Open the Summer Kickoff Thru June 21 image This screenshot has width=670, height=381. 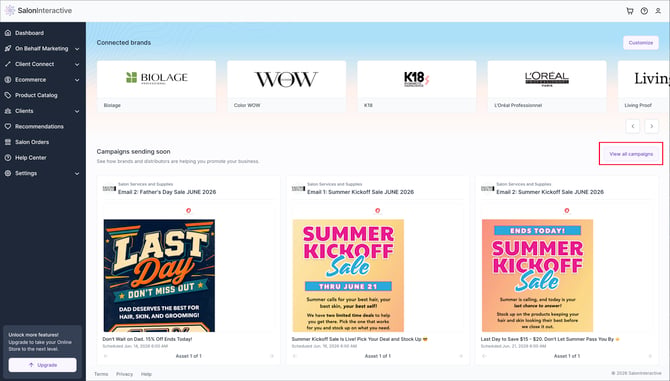pyautogui.click(x=348, y=275)
